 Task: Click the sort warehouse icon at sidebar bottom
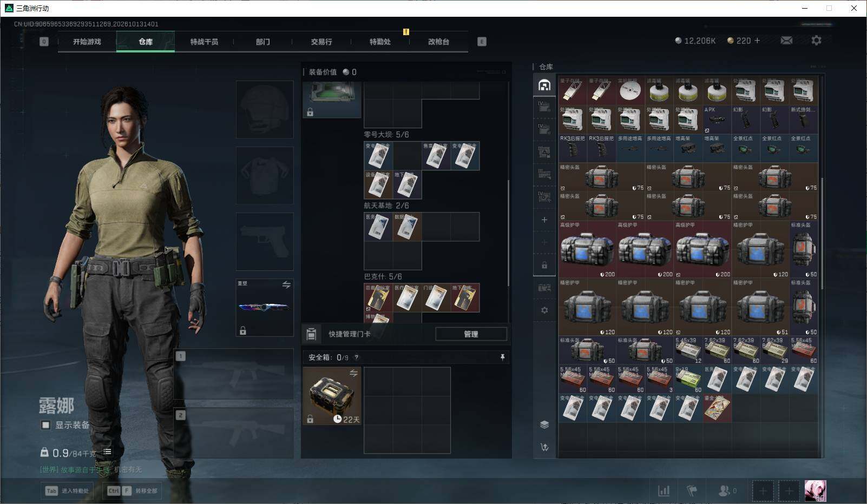[x=544, y=447]
